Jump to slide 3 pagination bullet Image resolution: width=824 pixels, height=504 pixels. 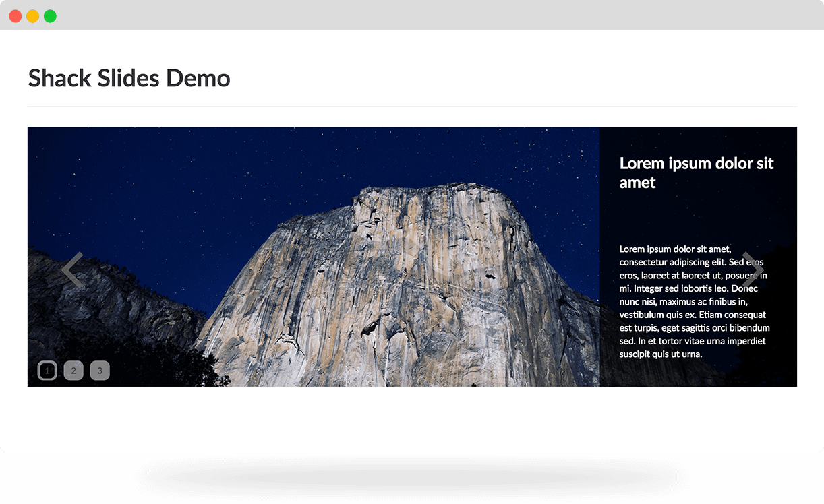(x=100, y=371)
